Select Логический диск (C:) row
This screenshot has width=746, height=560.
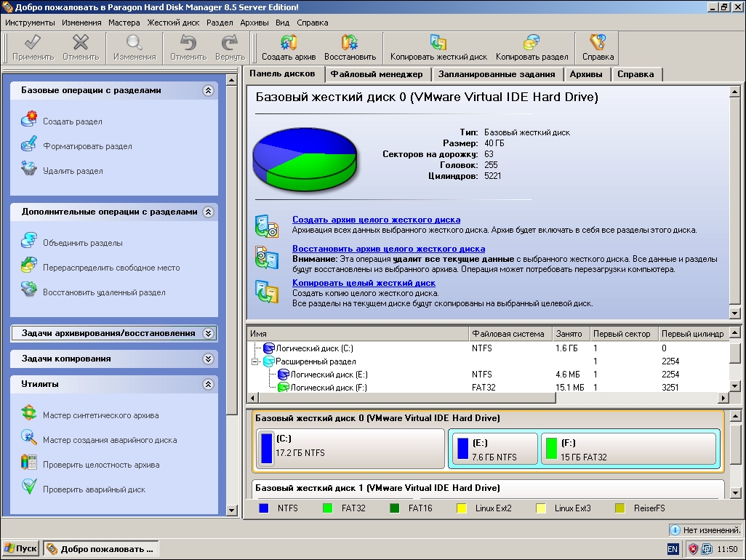(x=488, y=348)
